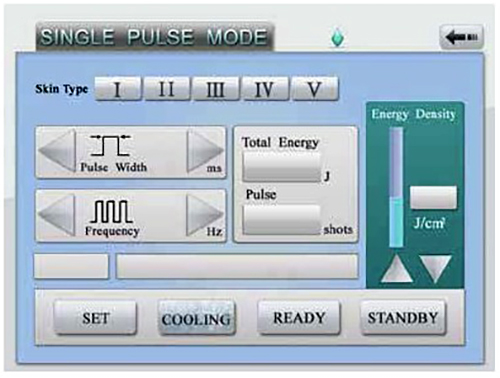Click the green droplet indicator icon
Image resolution: width=500 pixels, height=378 pixels.
pyautogui.click(x=338, y=37)
